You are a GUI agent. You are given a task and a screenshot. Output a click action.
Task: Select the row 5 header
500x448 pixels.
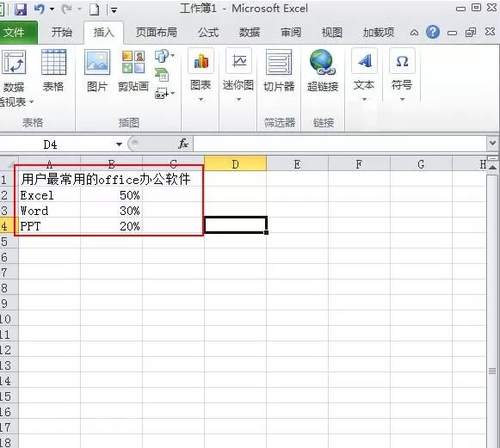click(x=9, y=242)
